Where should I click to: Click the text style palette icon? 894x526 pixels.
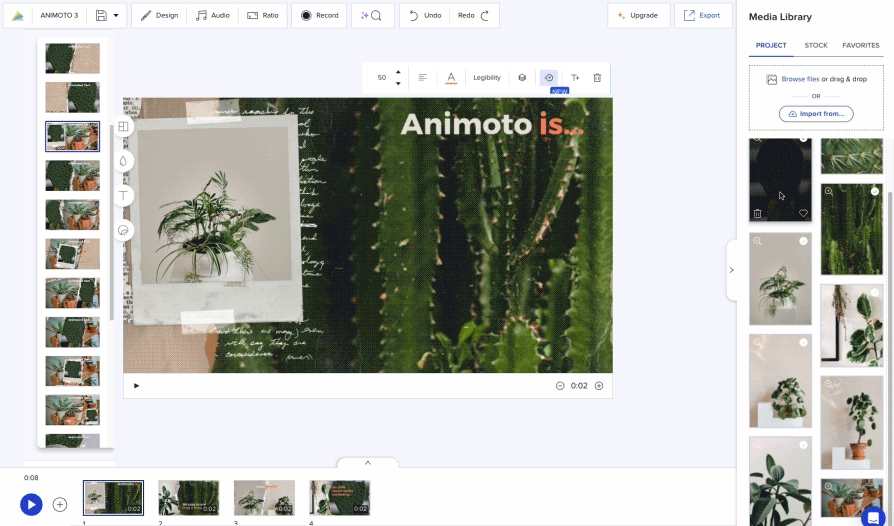coord(522,78)
